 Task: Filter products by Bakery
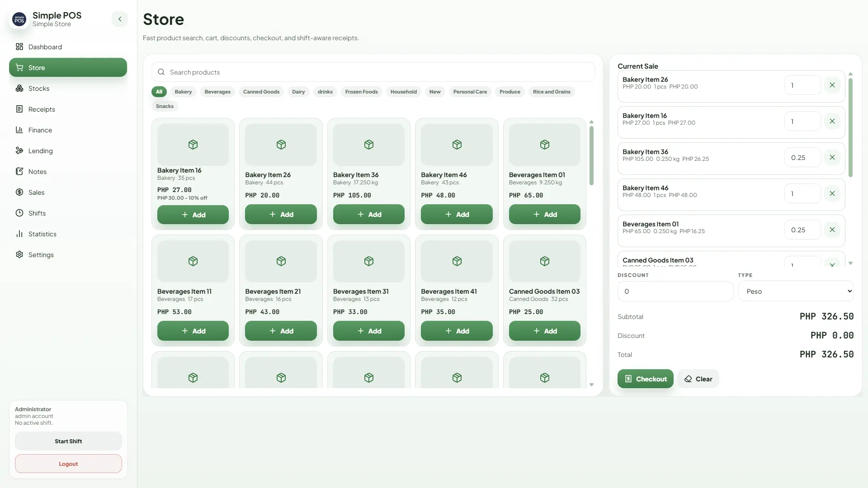point(183,92)
